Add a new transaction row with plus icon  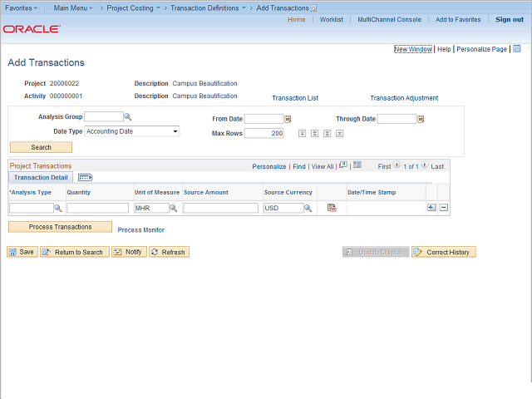coord(431,207)
